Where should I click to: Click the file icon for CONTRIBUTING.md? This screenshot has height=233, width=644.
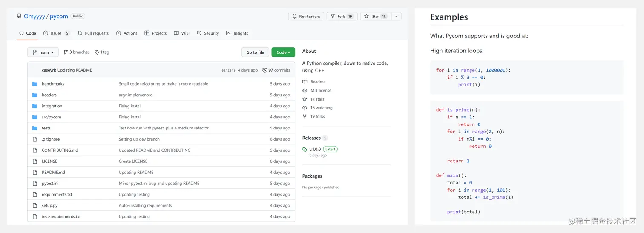35,150
